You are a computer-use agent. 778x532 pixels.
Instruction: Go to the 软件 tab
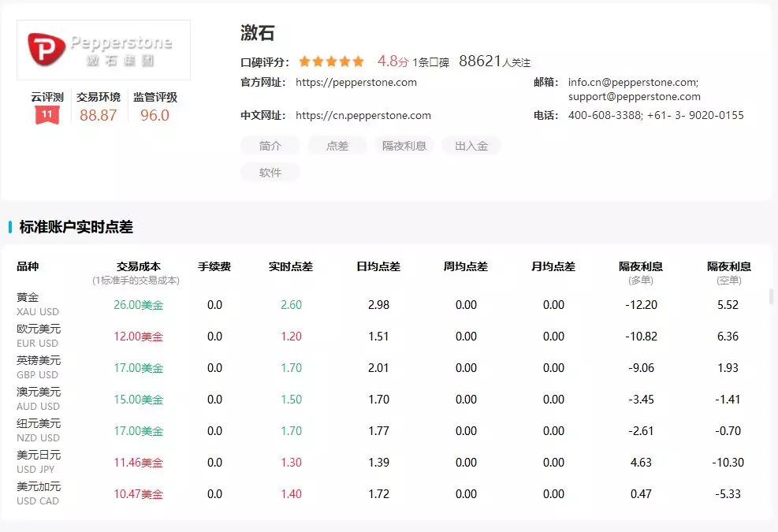pos(270,173)
